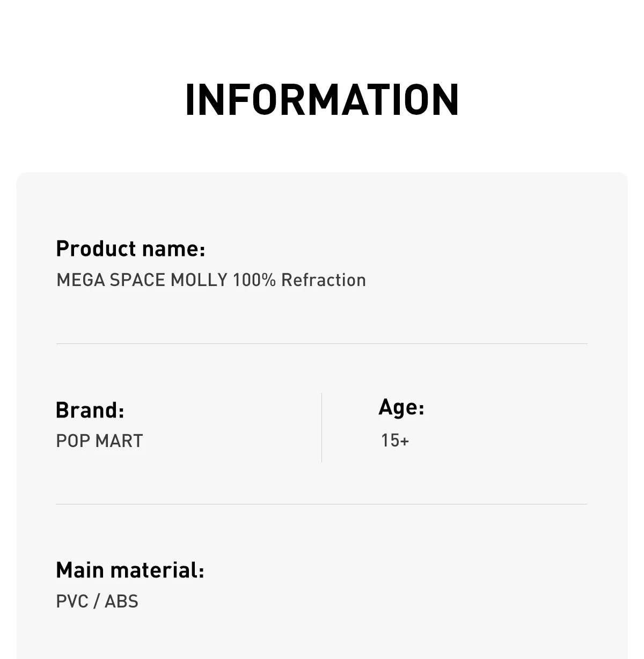This screenshot has height=659, width=644.
Task: Click the 100% text in product name
Action: (x=254, y=280)
